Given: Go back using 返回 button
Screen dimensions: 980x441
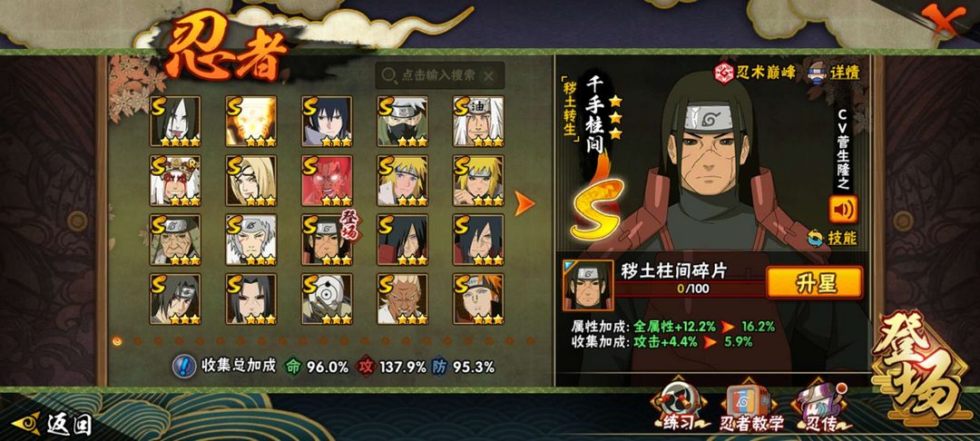Looking at the screenshot, I should (x=54, y=424).
